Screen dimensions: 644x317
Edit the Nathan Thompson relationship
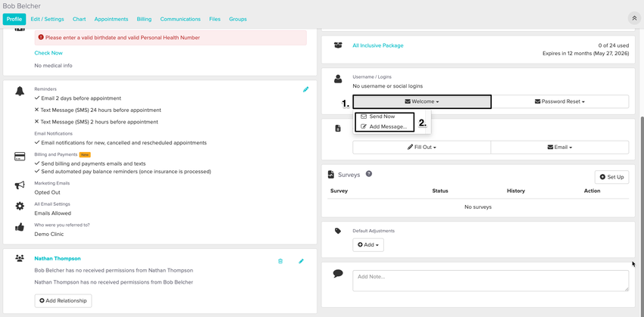[x=301, y=261]
